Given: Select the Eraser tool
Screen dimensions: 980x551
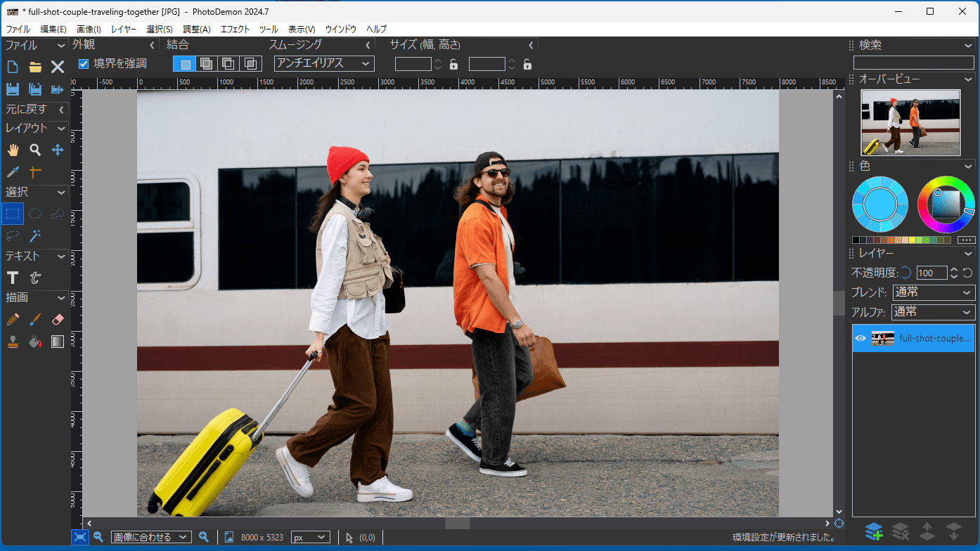Looking at the screenshot, I should 58,319.
